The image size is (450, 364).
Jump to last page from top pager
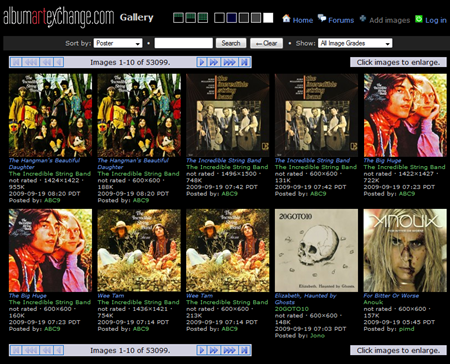pyautogui.click(x=244, y=62)
